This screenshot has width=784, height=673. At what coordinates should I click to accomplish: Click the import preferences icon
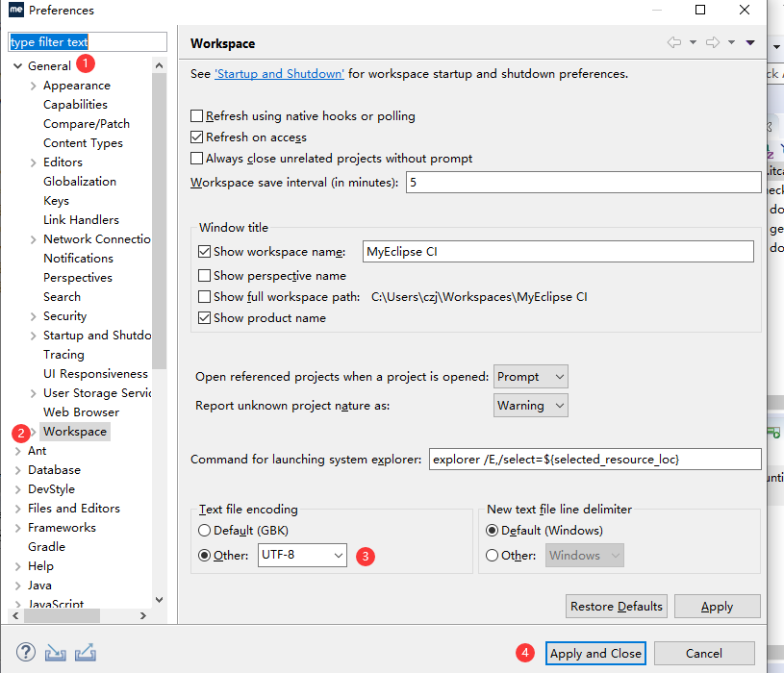click(x=55, y=653)
